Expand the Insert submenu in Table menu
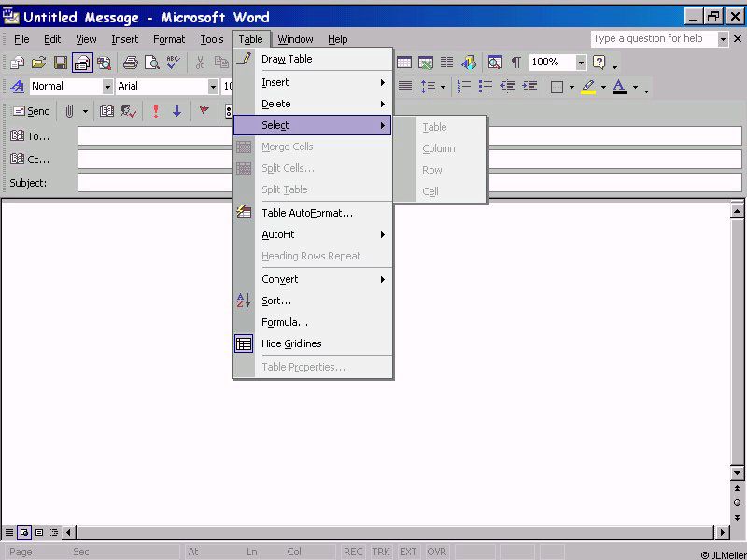This screenshot has height=560, width=747. coord(313,82)
